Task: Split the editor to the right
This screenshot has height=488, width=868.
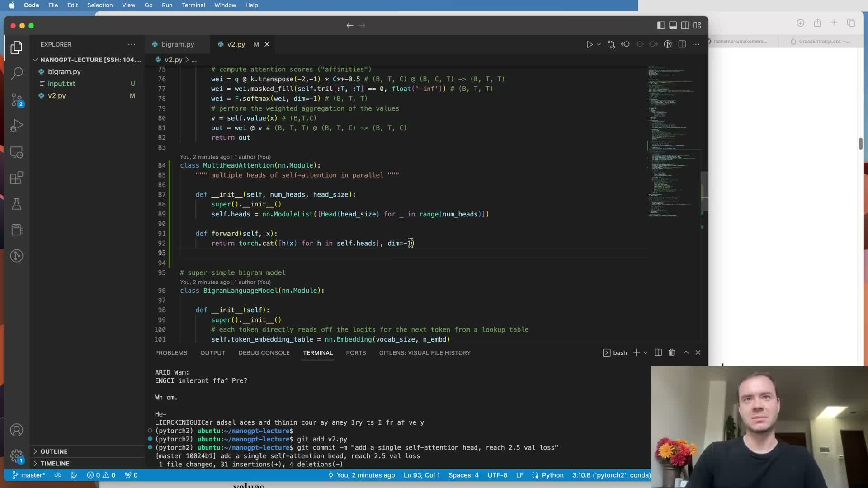Action: click(682, 44)
